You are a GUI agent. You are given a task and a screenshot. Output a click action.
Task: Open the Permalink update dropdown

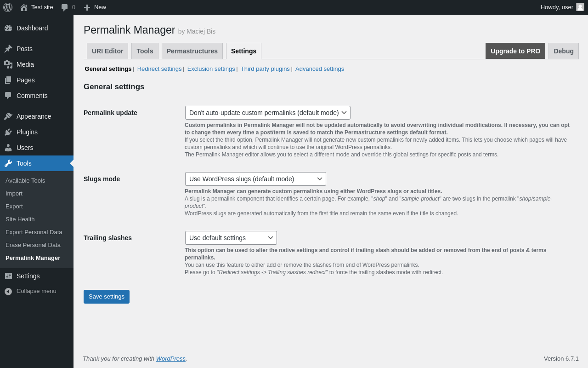(x=267, y=113)
